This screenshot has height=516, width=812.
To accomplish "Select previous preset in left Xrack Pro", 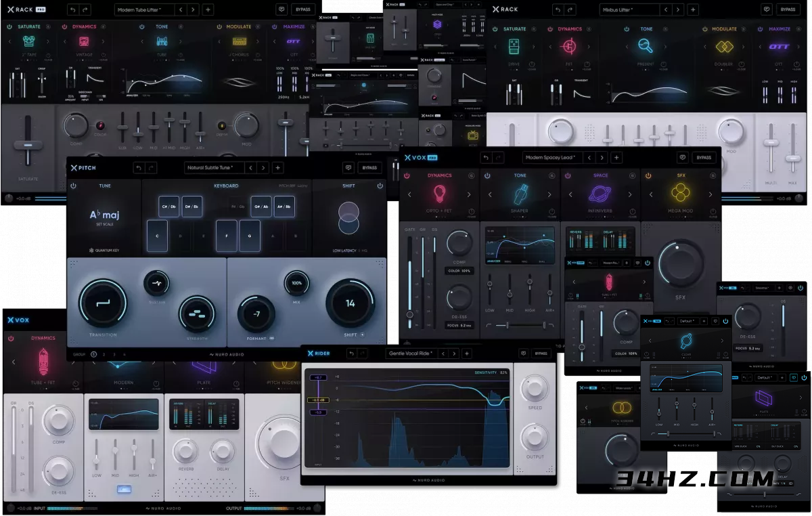I will (x=181, y=9).
